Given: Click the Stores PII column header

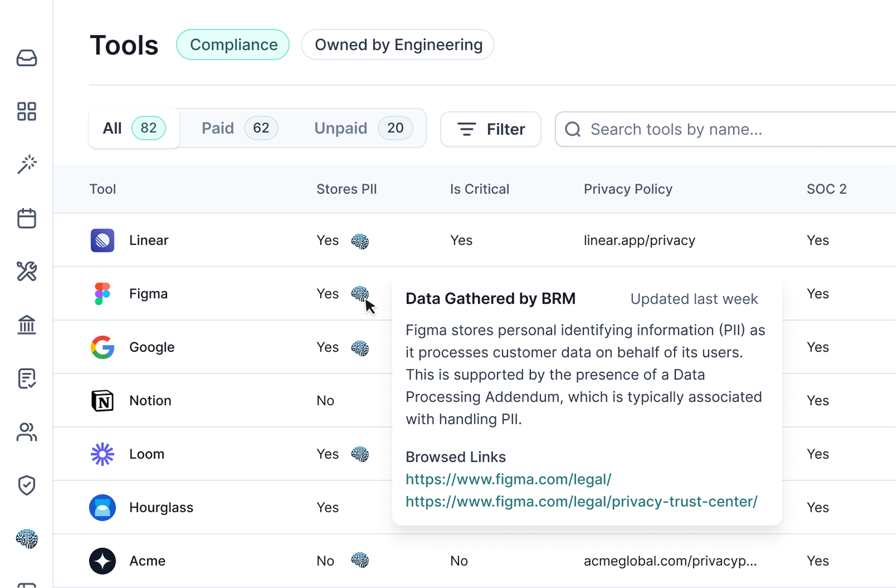Looking at the screenshot, I should pos(347,189).
